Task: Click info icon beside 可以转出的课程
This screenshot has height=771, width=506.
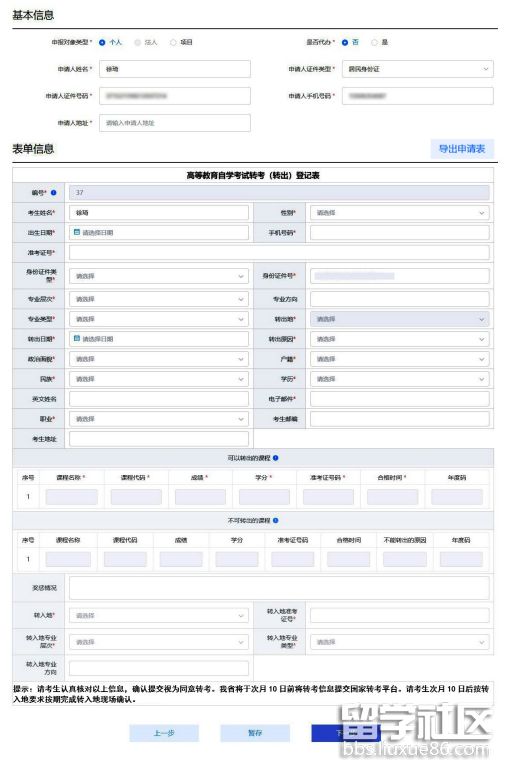Action: pos(275,458)
